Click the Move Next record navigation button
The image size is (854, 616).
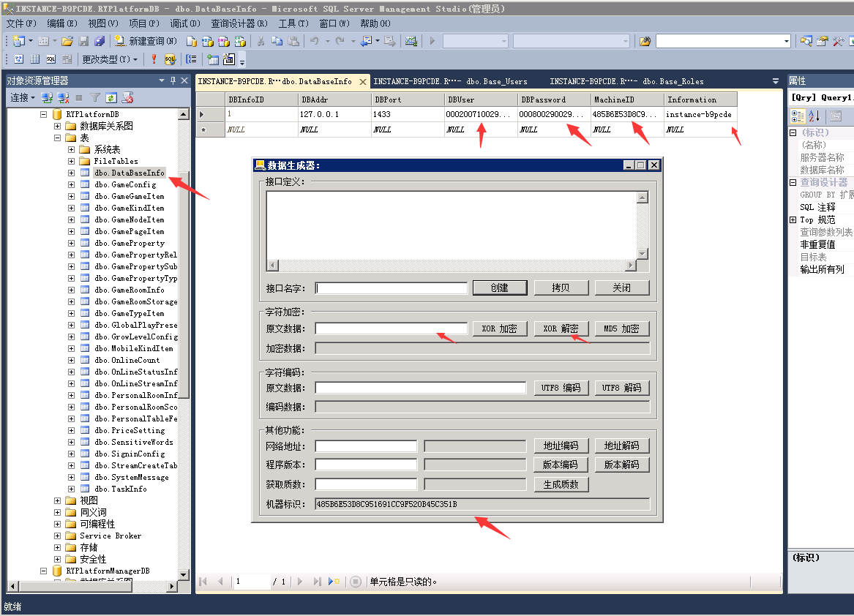(300, 582)
